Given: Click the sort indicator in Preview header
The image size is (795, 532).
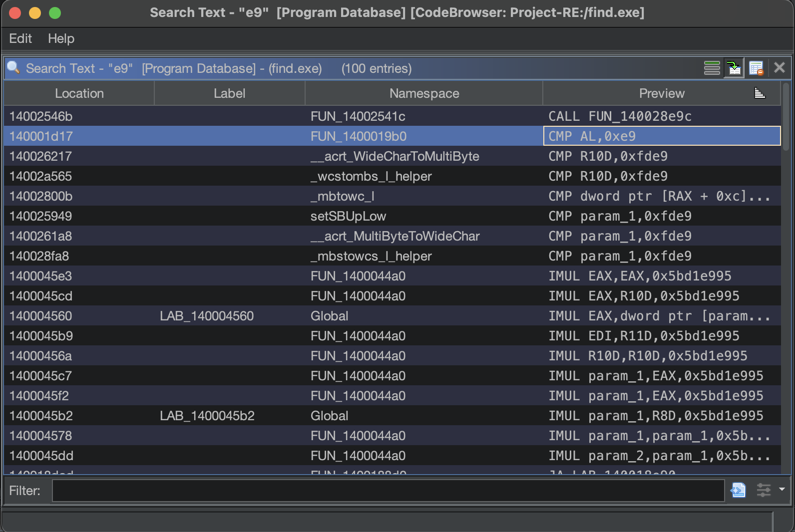Looking at the screenshot, I should point(760,93).
